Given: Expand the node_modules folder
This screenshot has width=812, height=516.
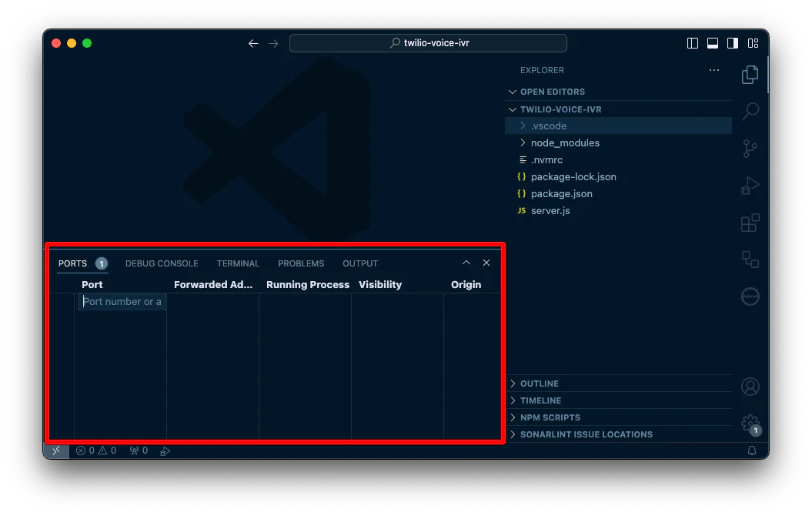Looking at the screenshot, I should coord(619,143).
